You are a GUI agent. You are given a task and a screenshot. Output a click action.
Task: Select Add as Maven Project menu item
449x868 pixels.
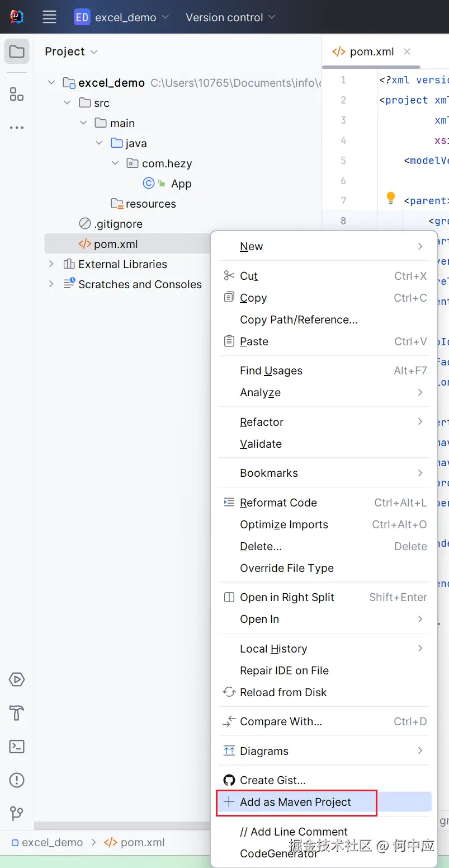point(295,802)
